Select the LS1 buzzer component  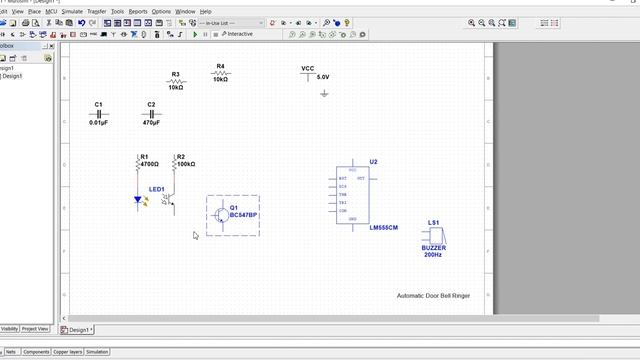click(434, 239)
